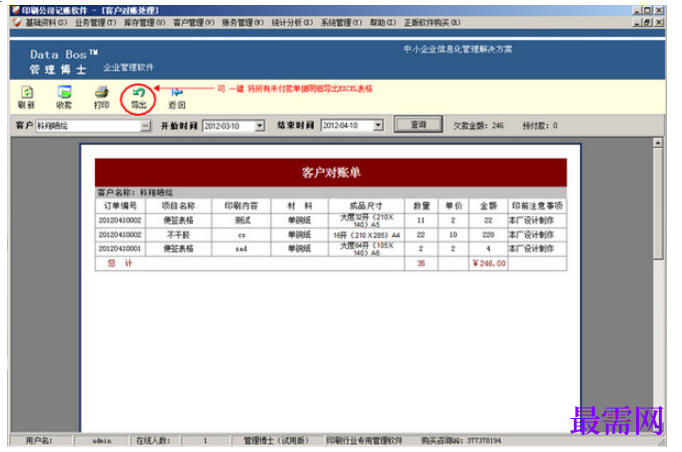Click the 预付款 0 label
The height and width of the screenshot is (452, 682).
pos(540,126)
